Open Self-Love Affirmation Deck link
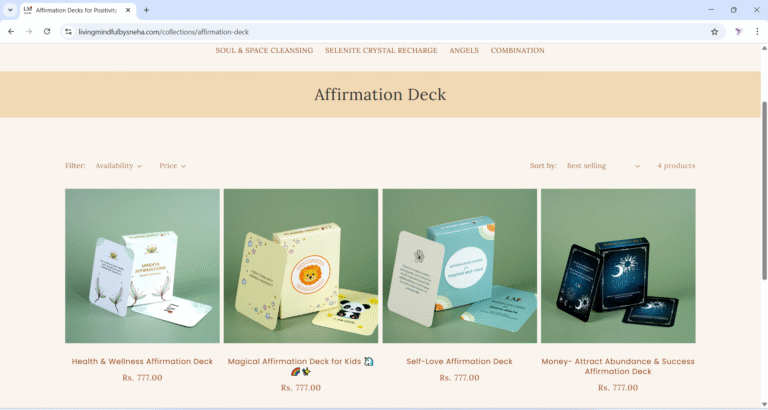This screenshot has height=410, width=768. pyautogui.click(x=459, y=361)
